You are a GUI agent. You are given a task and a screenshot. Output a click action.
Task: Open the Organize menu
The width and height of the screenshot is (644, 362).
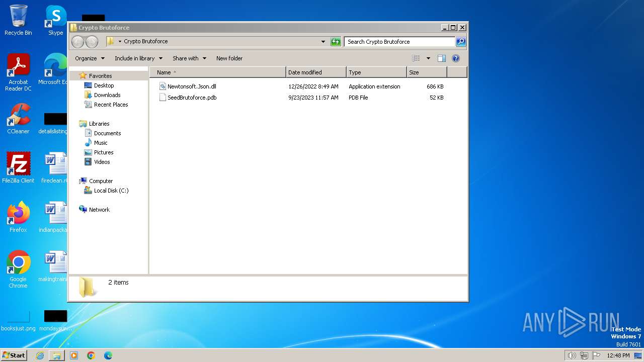[x=90, y=58]
